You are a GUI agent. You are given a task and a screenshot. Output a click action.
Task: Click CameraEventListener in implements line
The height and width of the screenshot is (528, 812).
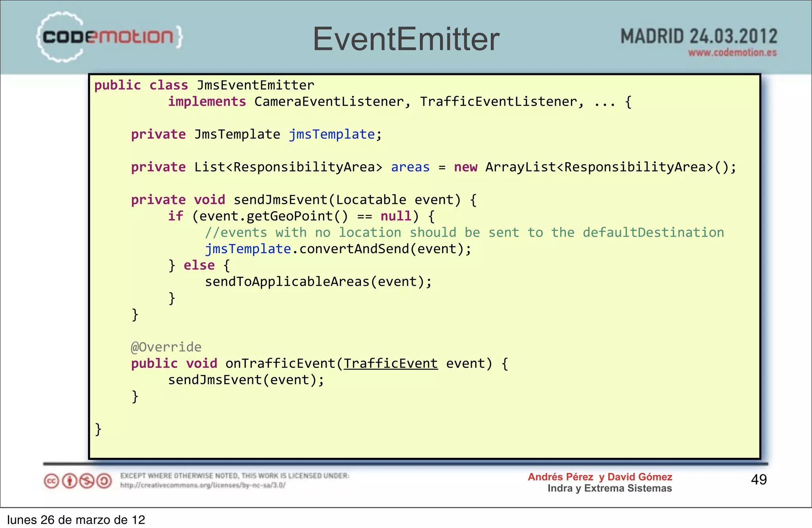[329, 102]
